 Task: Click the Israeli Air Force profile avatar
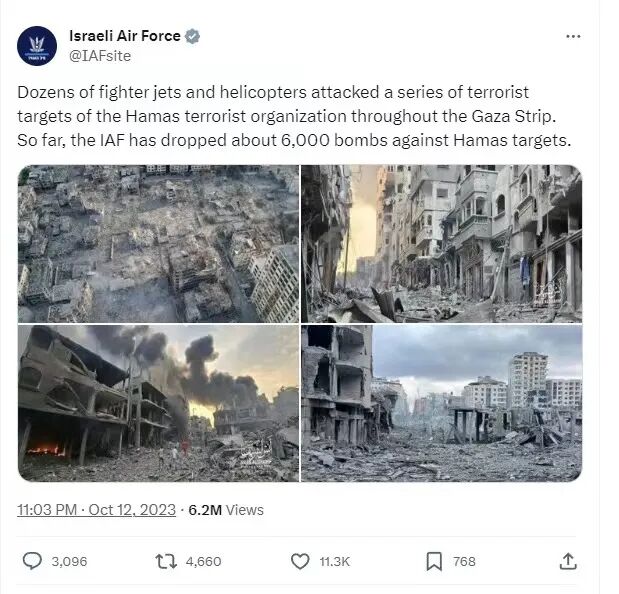[37, 46]
